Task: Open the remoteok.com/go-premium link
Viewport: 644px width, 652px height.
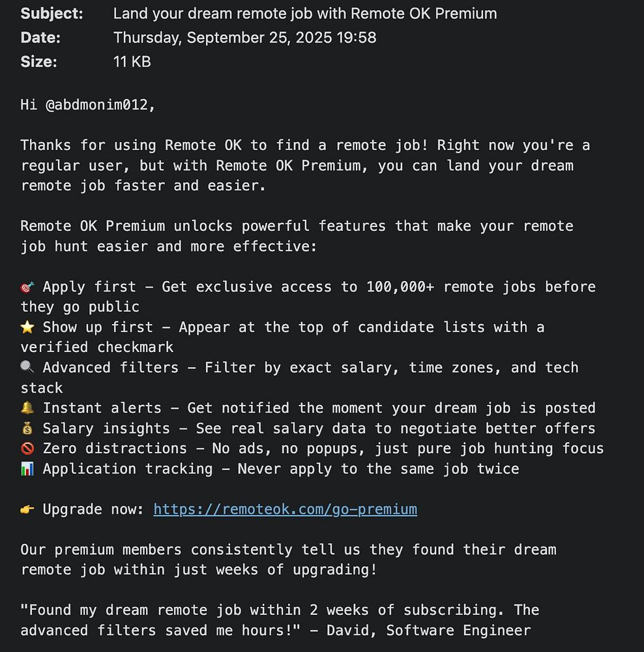Action: (x=285, y=509)
